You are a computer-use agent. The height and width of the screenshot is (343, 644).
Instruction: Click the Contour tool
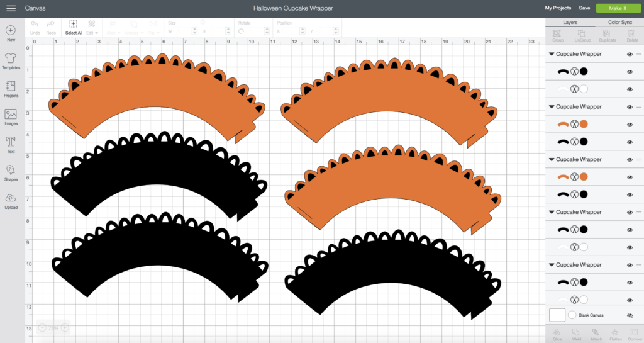pos(635,335)
